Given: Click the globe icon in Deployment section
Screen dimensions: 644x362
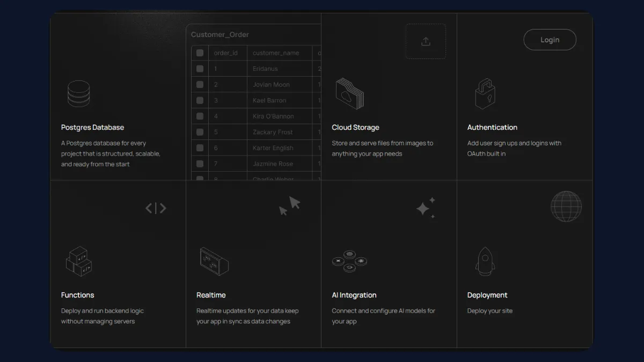Looking at the screenshot, I should point(566,206).
